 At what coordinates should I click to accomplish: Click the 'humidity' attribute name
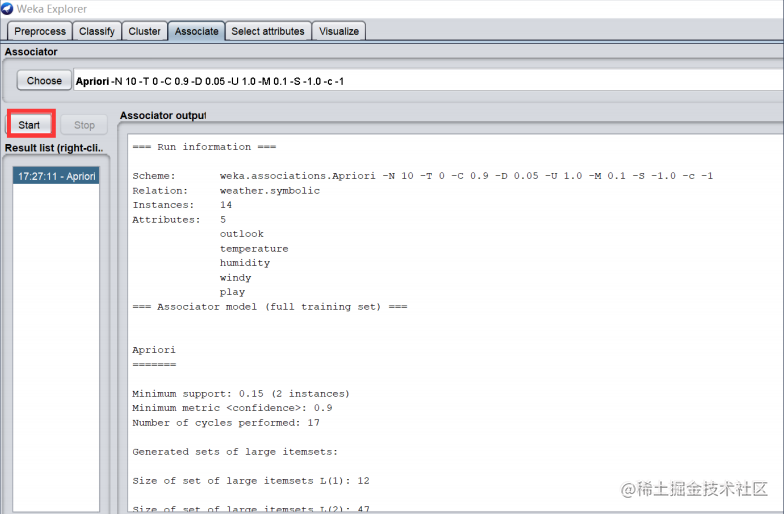pyautogui.click(x=244, y=263)
